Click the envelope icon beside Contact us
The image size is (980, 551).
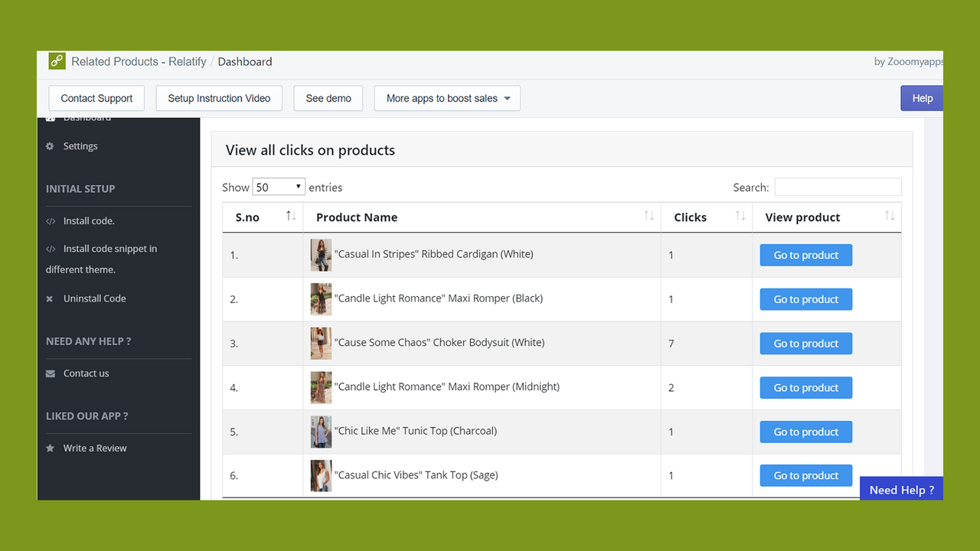(51, 373)
